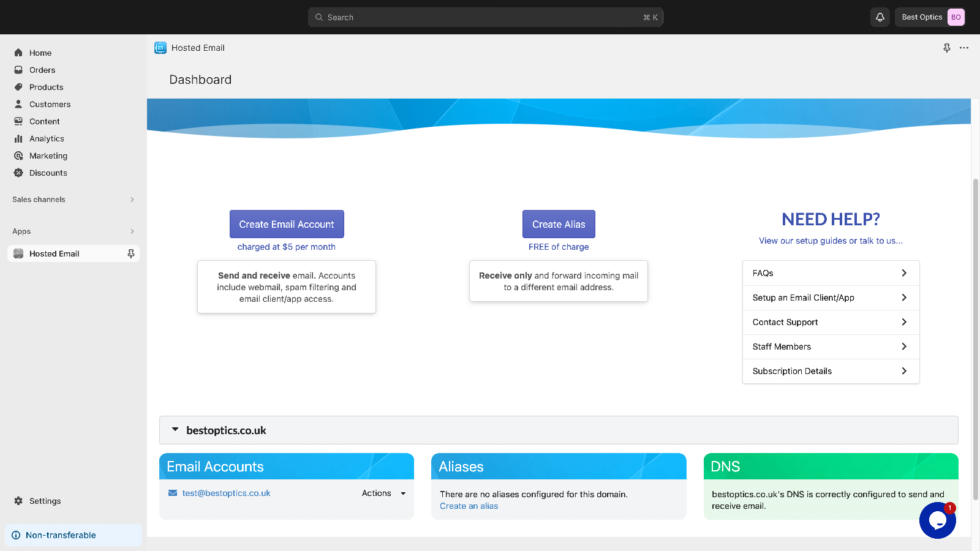Screen dimensions: 980x551
Task: Pin the Hosted Email app in sidebar
Action: 130,253
